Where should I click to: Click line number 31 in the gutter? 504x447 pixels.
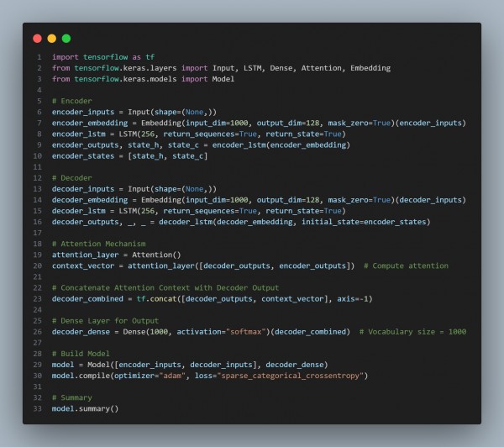38,387
